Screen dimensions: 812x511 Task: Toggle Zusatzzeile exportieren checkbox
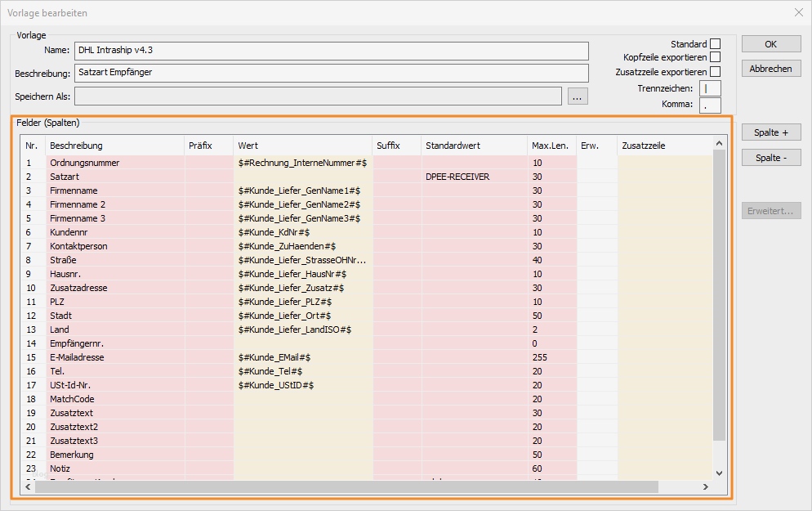715,72
